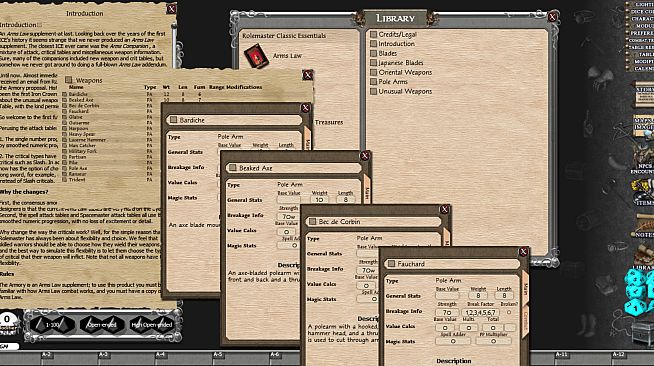Open Modifiers from the sidebar list
The image size is (654, 366).
tap(641, 61)
